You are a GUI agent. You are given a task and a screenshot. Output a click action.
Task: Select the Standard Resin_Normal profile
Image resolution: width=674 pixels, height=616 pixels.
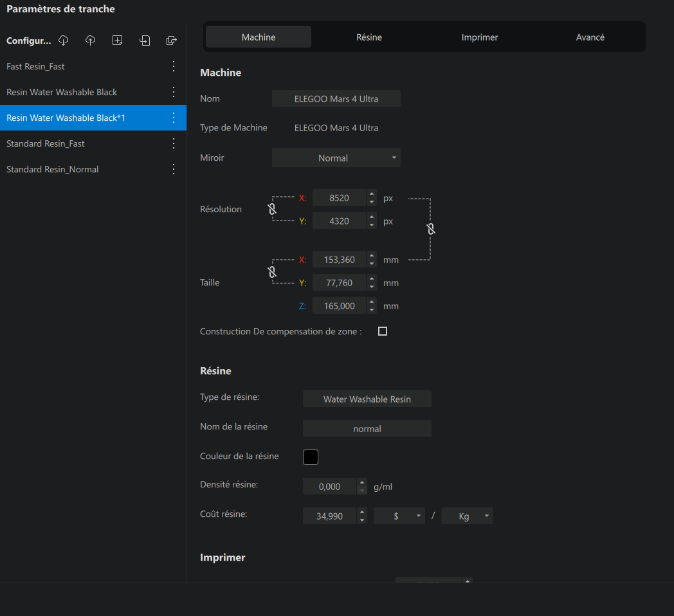(93, 169)
